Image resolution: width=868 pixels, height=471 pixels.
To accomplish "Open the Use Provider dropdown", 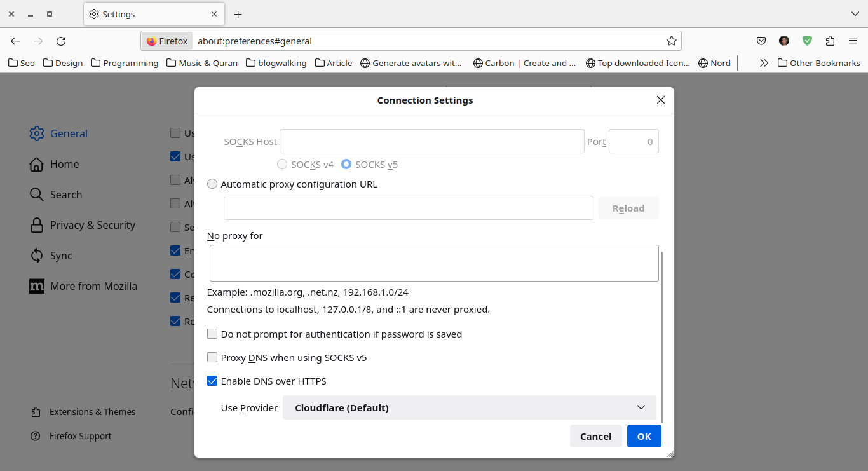I will pyautogui.click(x=469, y=407).
